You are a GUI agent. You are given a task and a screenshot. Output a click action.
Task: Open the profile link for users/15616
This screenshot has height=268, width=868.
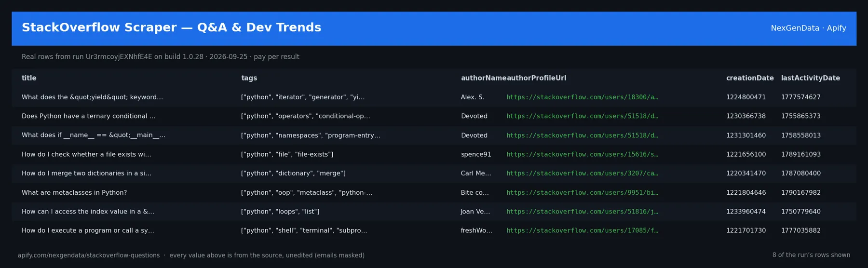tap(582, 154)
